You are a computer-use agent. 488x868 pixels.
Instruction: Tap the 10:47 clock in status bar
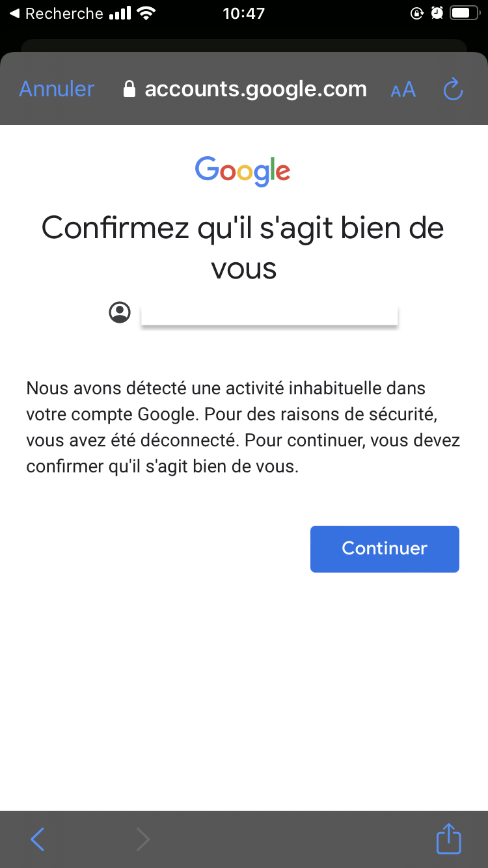pos(244,13)
